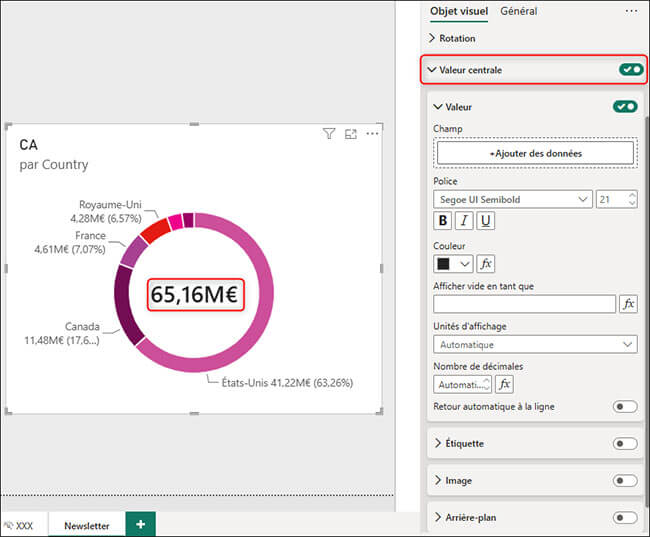Open focus mode icon on the visual
This screenshot has width=650, height=537.
pos(351,134)
